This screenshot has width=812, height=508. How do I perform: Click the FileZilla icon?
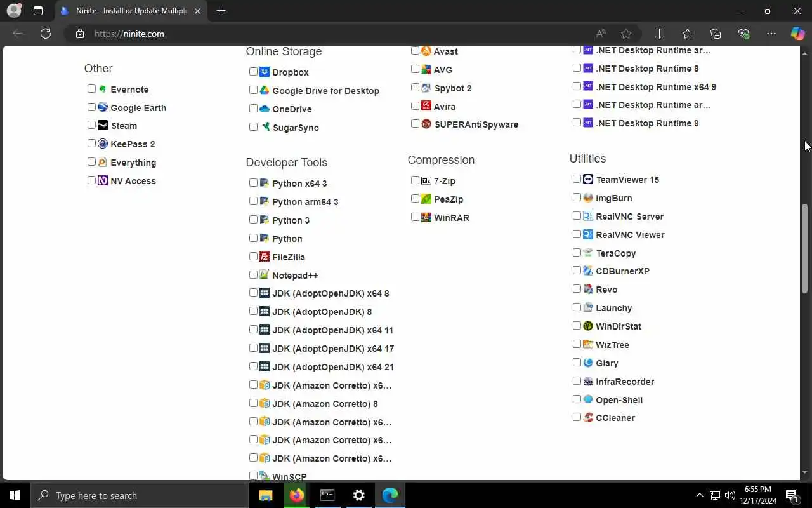[265, 257]
